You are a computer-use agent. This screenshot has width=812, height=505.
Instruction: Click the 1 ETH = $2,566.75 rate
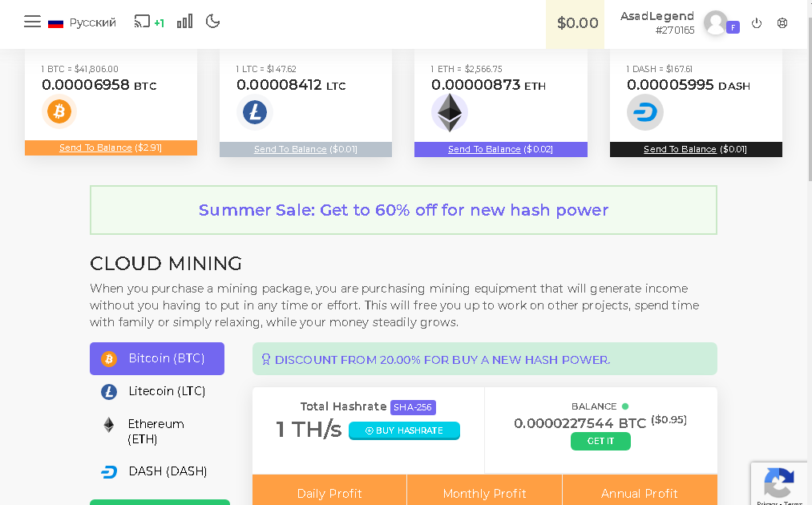467,69
